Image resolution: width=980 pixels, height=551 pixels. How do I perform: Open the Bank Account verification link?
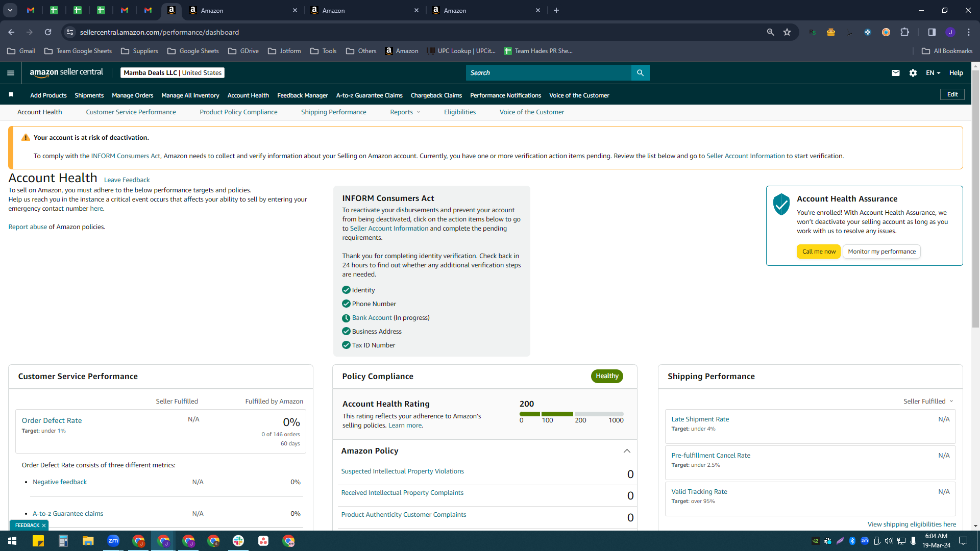[x=372, y=318]
